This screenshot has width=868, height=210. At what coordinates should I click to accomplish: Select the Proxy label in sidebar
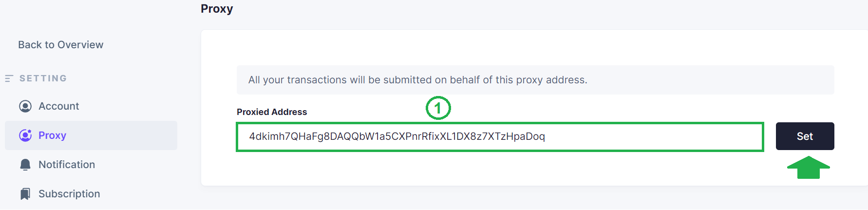pos(52,135)
